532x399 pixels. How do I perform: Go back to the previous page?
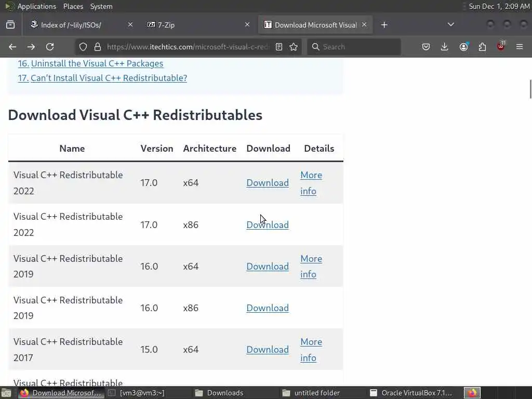12,47
